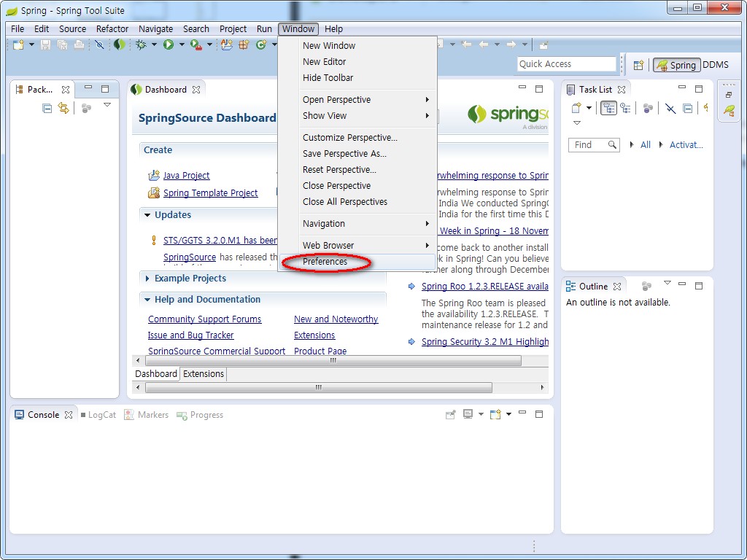This screenshot has width=747, height=560.
Task: Collapse the Help and Documentation section
Action: pyautogui.click(x=147, y=300)
